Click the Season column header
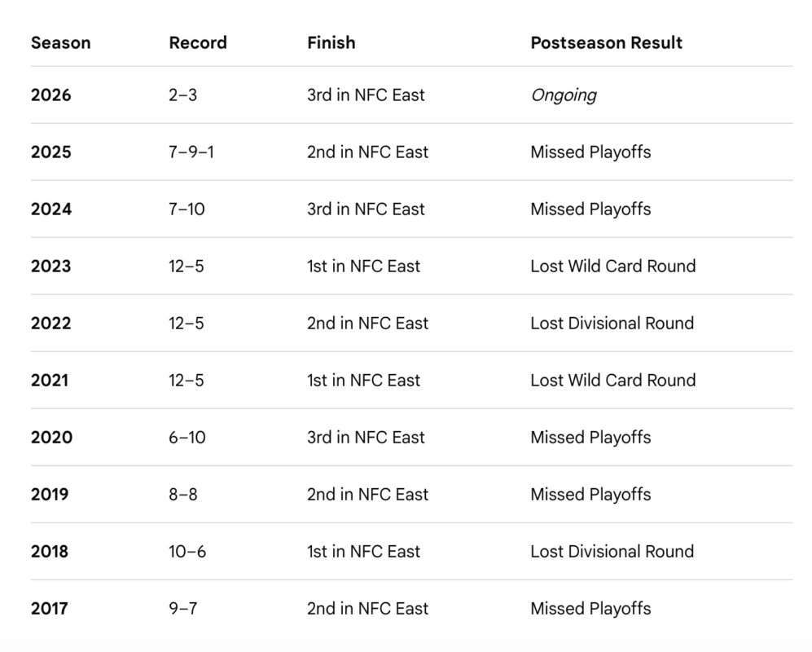This screenshot has width=812, height=652. point(60,42)
